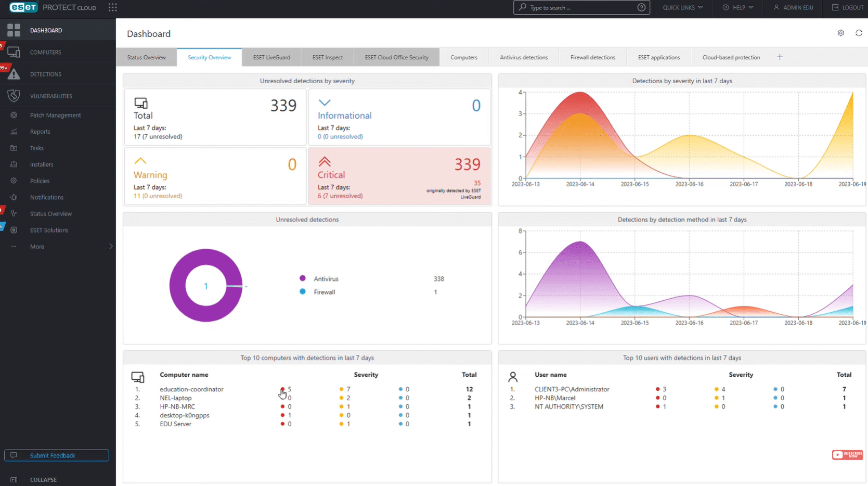This screenshot has height=486, width=868.
Task: Click the Patch Management sidebar icon
Action: point(14,115)
